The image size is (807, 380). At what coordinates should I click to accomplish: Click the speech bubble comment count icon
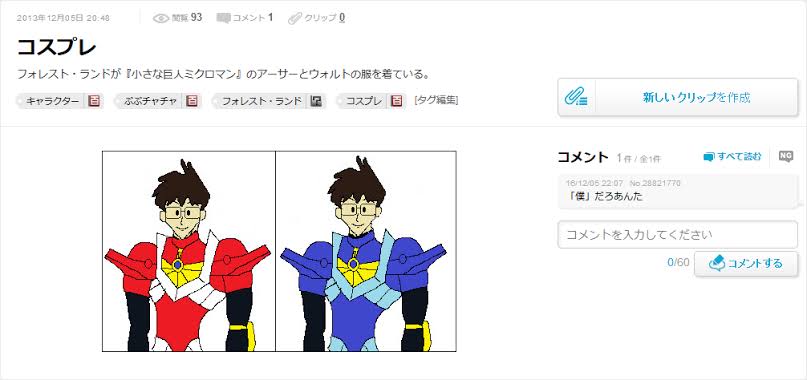(x=223, y=18)
